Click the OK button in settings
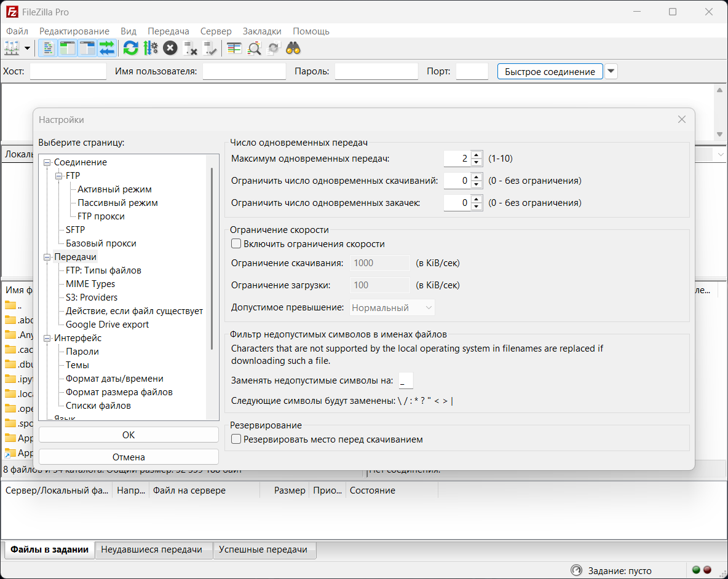 [129, 435]
